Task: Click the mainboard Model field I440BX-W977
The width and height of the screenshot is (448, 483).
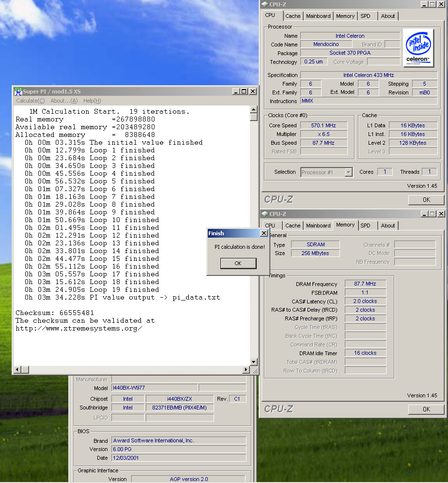Action: click(154, 388)
